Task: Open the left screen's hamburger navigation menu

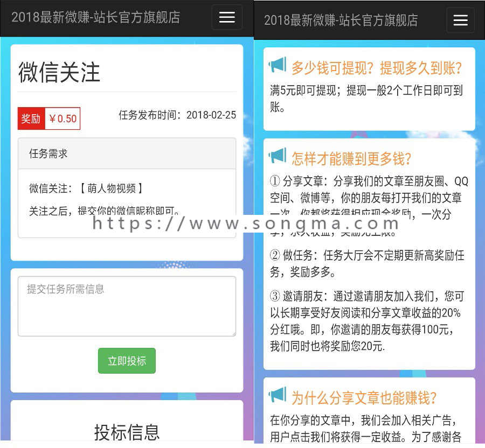Action: pos(227,18)
